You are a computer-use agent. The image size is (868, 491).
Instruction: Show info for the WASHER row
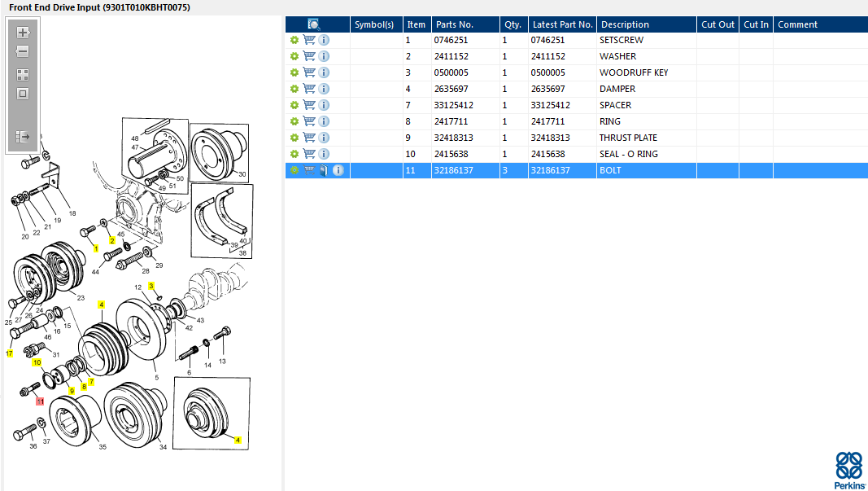coord(325,56)
